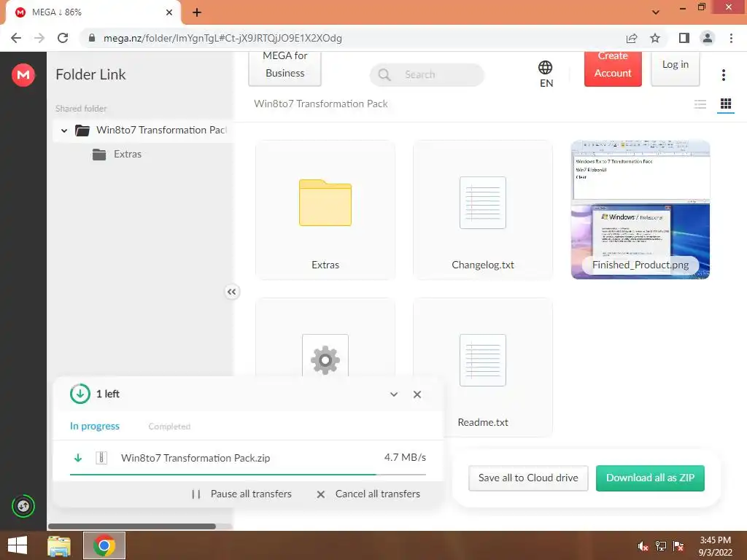This screenshot has height=560, width=747.
Task: Share this page icon in address bar
Action: point(632,38)
